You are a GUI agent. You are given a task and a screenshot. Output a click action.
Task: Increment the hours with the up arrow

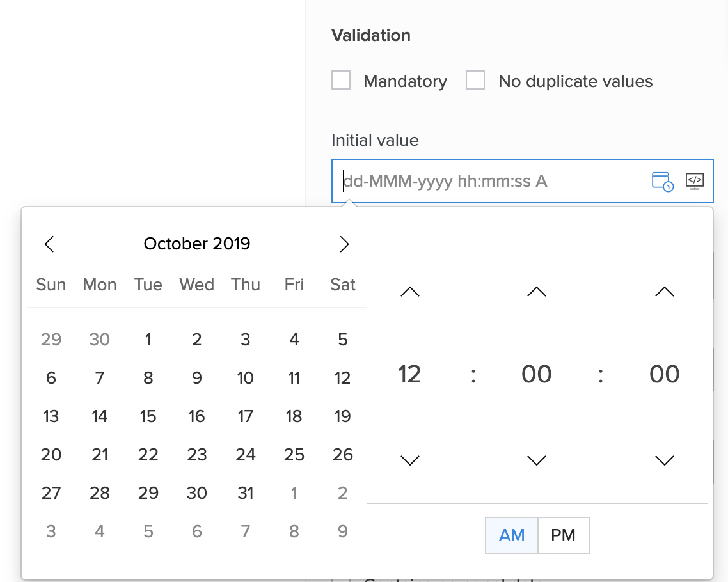409,292
